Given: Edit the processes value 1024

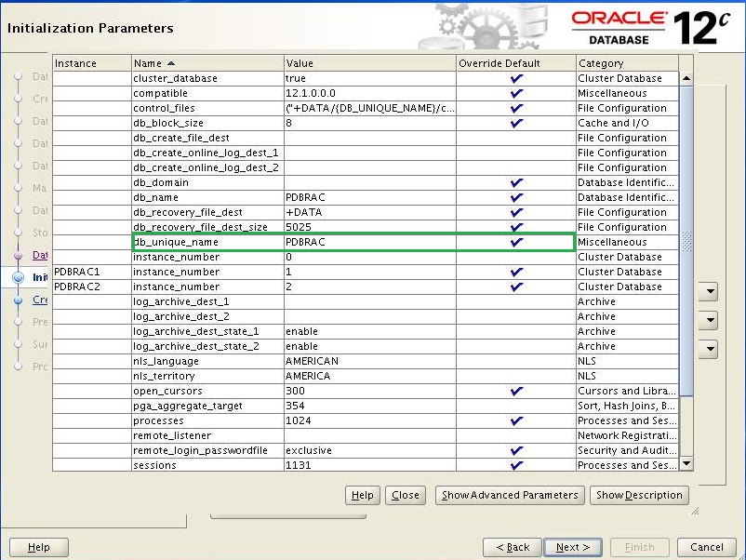Looking at the screenshot, I should tap(369, 420).
